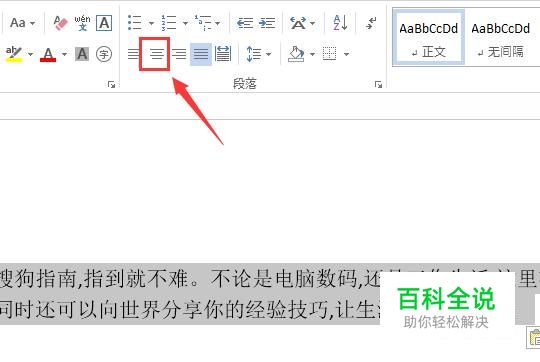This screenshot has width=540, height=362.
Task: Expand the font color dropdown arrow
Action: [64, 54]
